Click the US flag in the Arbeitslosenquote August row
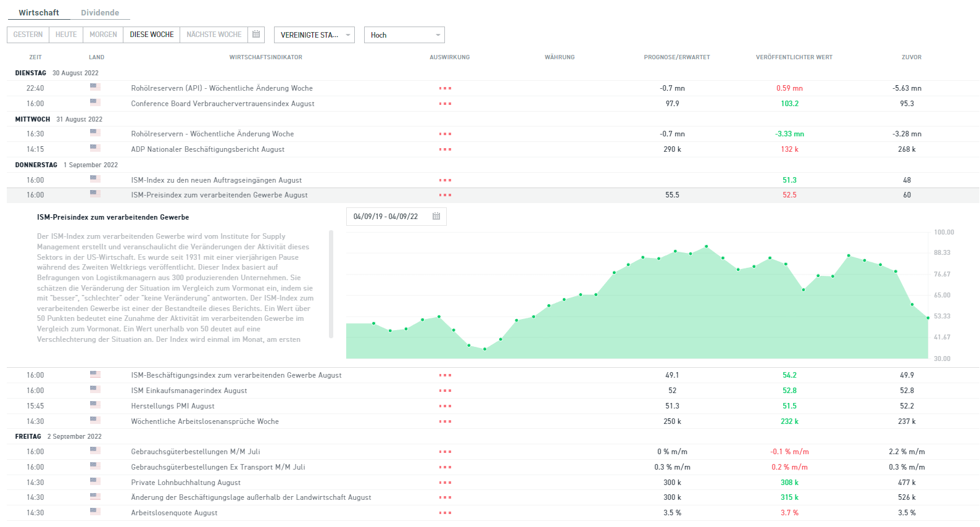This screenshot has height=527, width=980. 95,512
